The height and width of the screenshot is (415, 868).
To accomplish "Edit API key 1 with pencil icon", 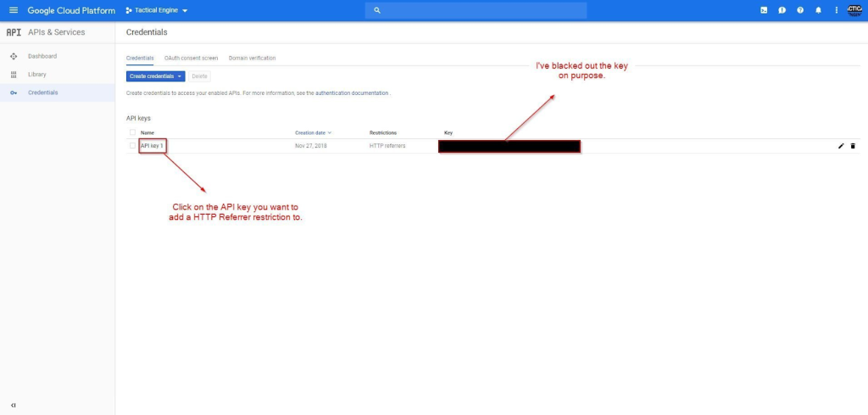I will pos(841,146).
